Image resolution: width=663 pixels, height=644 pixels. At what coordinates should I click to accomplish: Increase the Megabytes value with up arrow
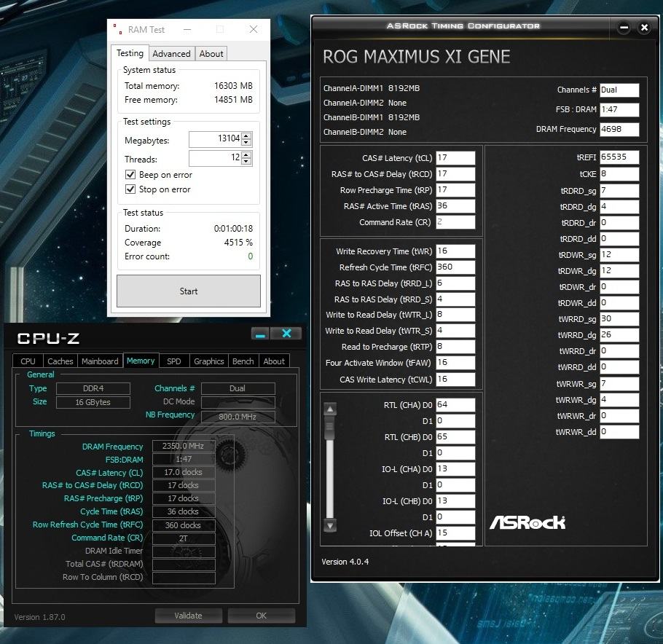tap(246, 136)
